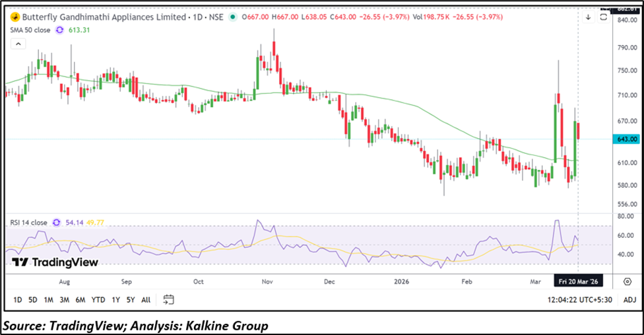Click the Butterfly Gandhimathi logo icon
Viewport: 644px width, 335px height.
(13, 17)
